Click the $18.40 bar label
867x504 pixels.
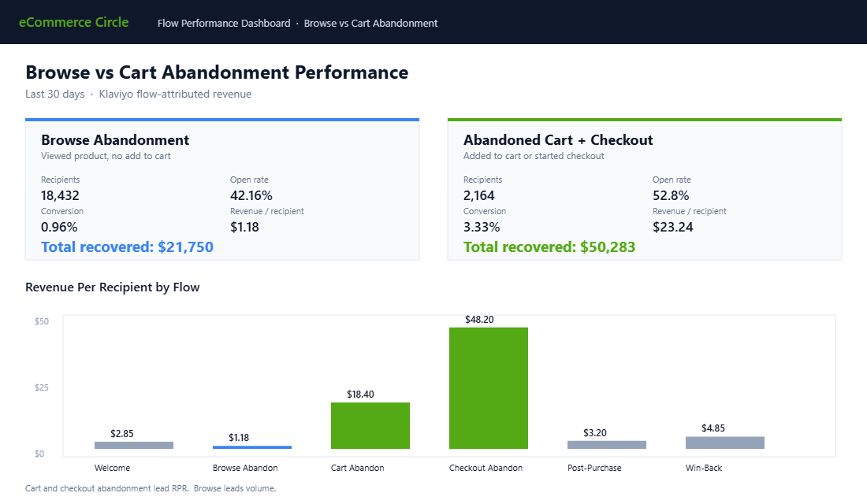tap(360, 395)
